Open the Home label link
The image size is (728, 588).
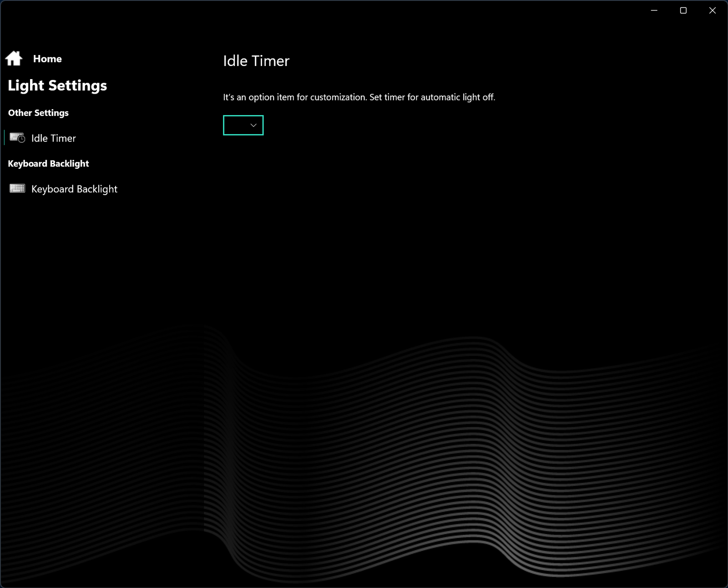(x=47, y=59)
